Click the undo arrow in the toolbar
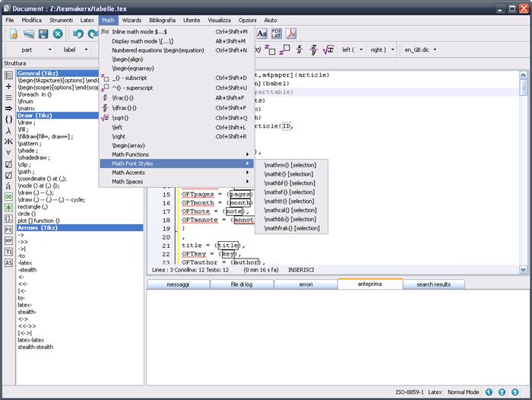 click(x=78, y=33)
